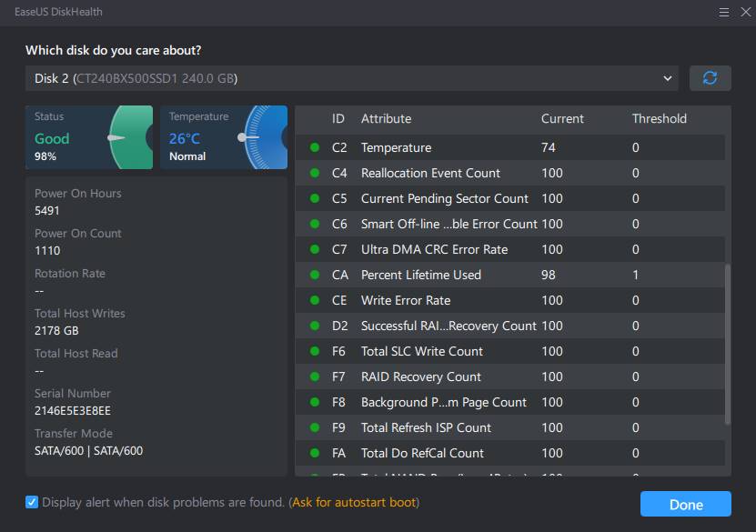Click the FA ID cell
This screenshot has height=532, width=756.
click(x=339, y=453)
